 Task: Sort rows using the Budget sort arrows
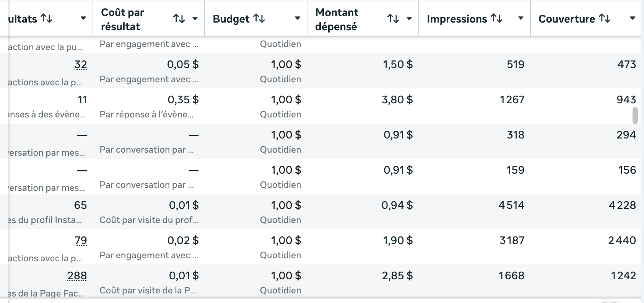pos(259,18)
